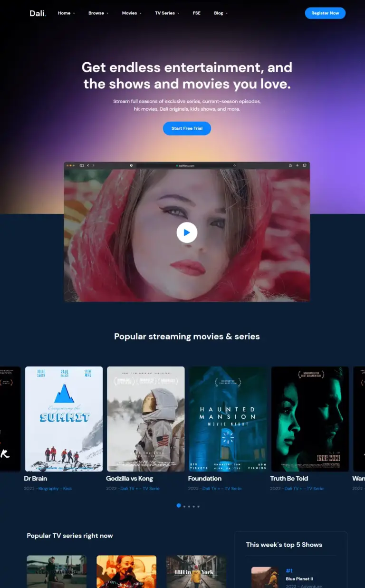
Task: Open the Blog dropdown in the navbar
Action: pos(221,13)
